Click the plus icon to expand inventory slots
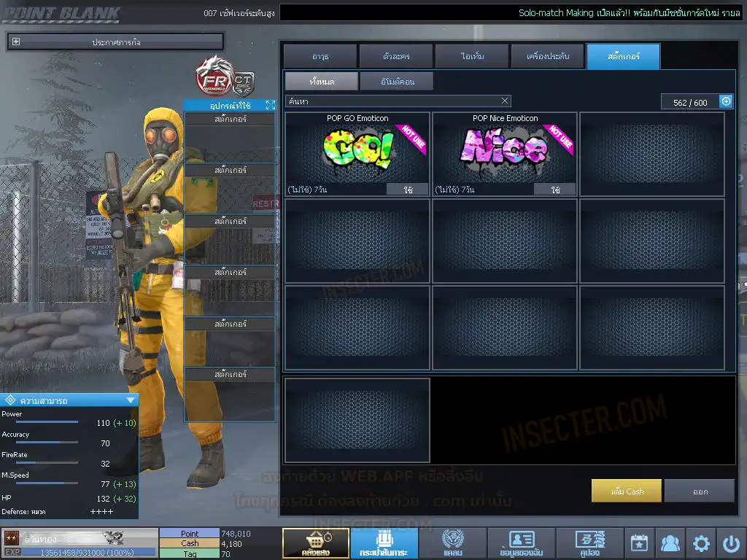The height and width of the screenshot is (560, 747). pos(726,102)
